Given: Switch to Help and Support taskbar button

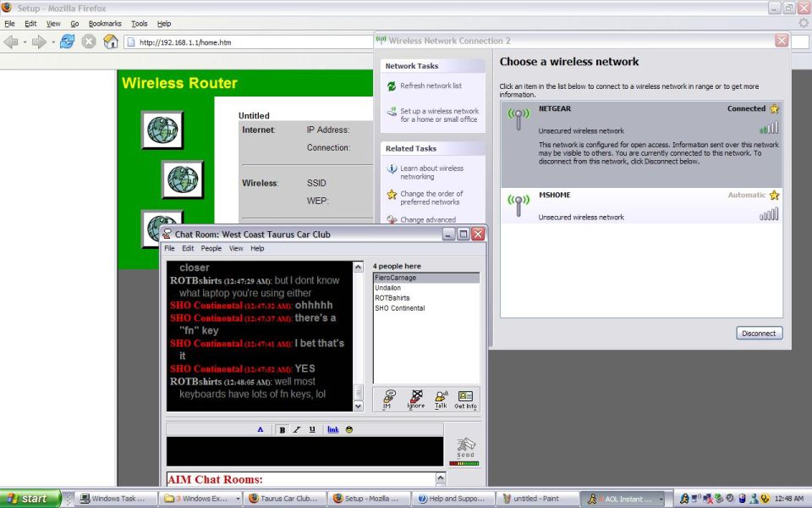Looking at the screenshot, I should click(x=452, y=499).
